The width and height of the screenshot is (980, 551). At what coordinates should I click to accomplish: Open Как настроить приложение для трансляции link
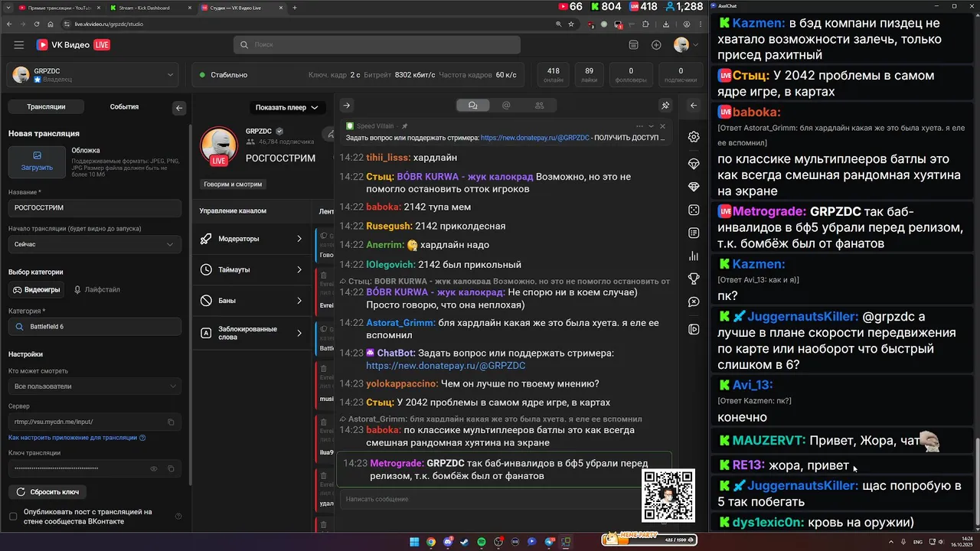tap(77, 438)
